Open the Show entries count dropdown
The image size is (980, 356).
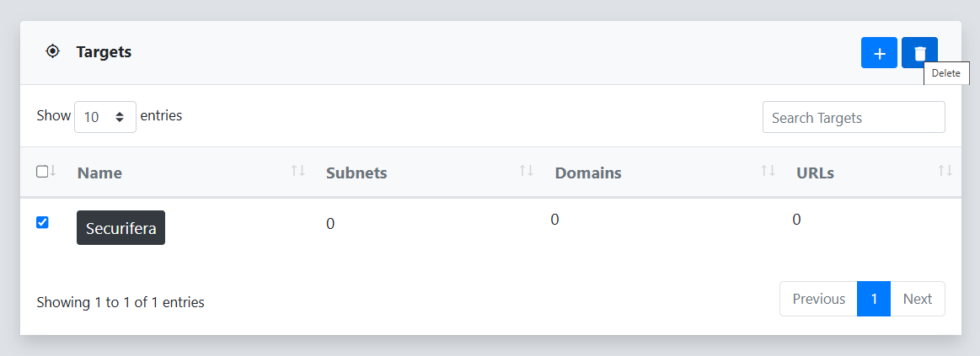(105, 117)
